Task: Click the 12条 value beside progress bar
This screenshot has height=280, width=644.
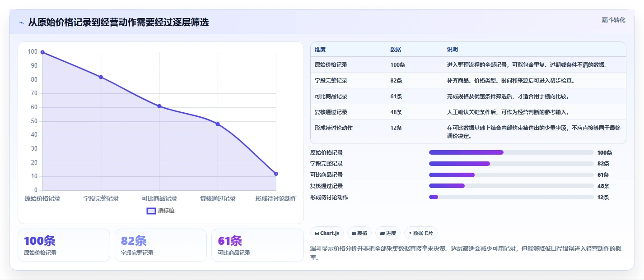Action: 603,197
